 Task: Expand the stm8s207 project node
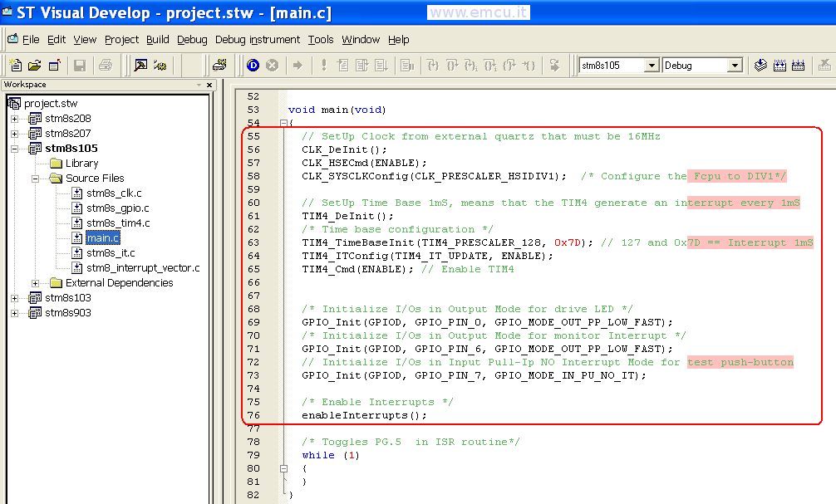pos(14,134)
